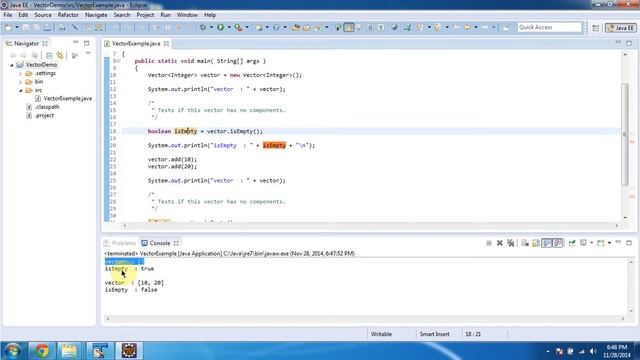640x360 pixels.
Task: Open the Open Console dropdown arrow
Action: [x=609, y=243]
